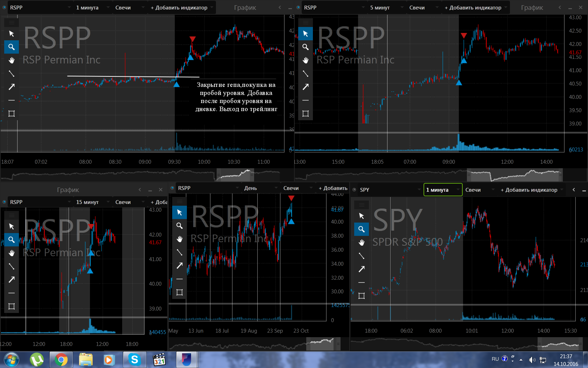Move the time range navigator in top-left chart

pos(235,175)
